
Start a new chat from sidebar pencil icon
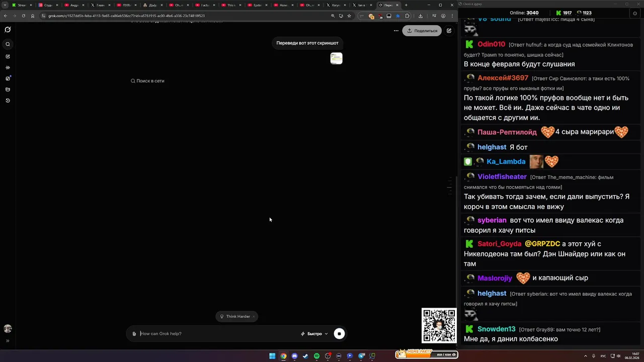tap(8, 56)
